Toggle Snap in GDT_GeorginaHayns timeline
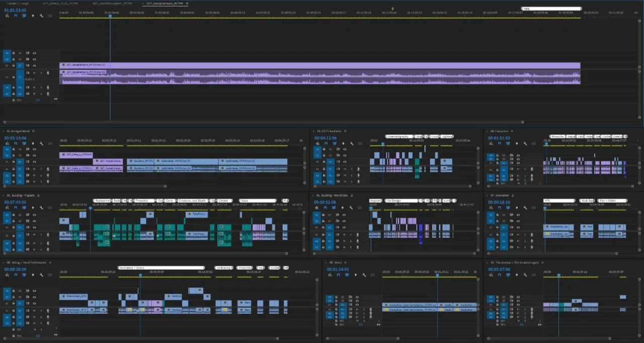 point(16,16)
